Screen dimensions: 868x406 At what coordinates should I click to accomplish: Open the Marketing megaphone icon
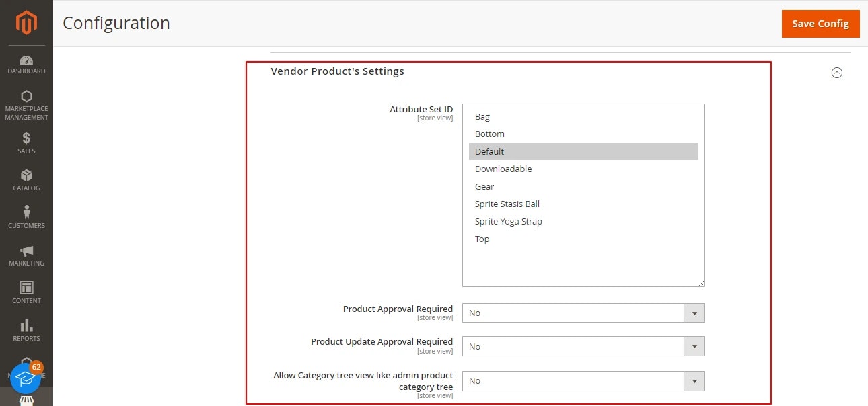click(26, 251)
